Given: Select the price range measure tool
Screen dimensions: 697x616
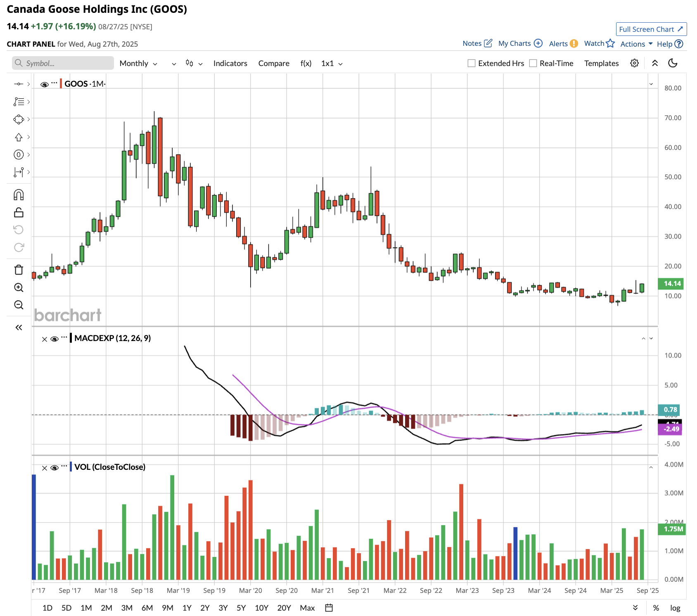Looking at the screenshot, I should pyautogui.click(x=19, y=172).
